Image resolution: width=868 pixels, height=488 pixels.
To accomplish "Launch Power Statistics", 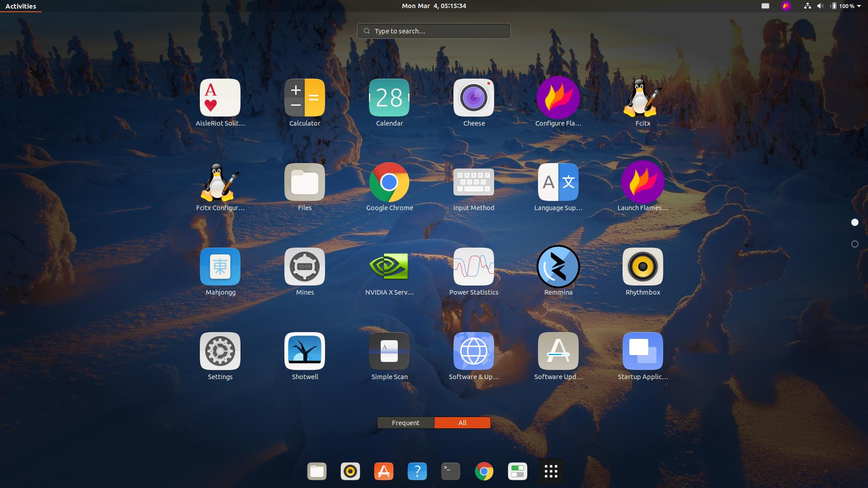I will pos(473,267).
